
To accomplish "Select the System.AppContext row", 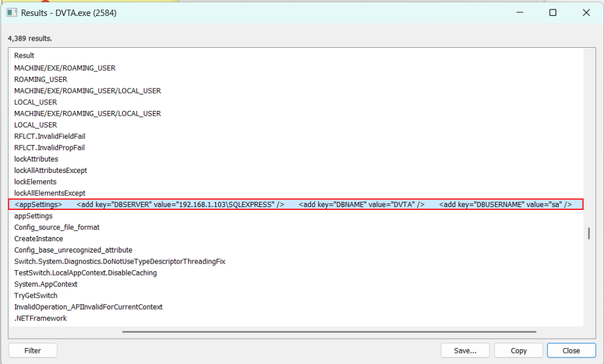I will click(45, 284).
